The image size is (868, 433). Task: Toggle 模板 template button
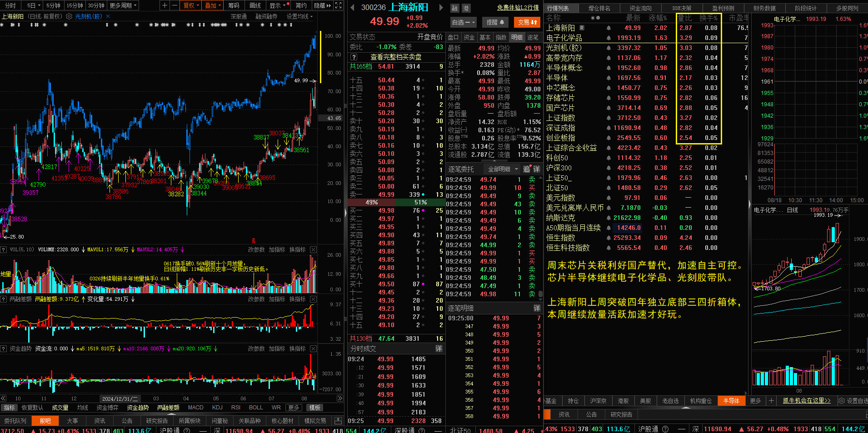click(x=314, y=408)
